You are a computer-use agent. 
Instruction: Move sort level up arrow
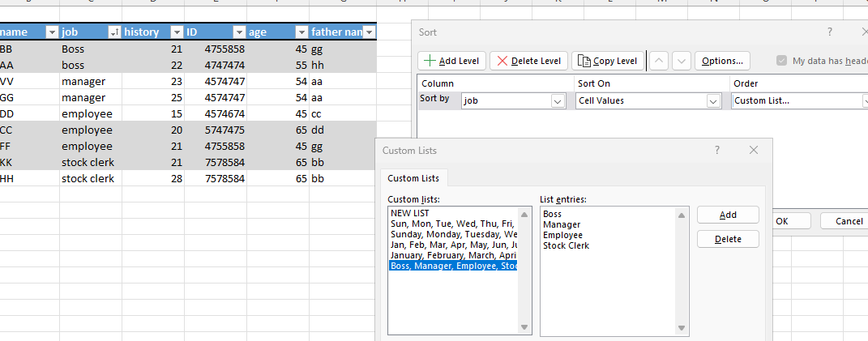click(x=658, y=61)
